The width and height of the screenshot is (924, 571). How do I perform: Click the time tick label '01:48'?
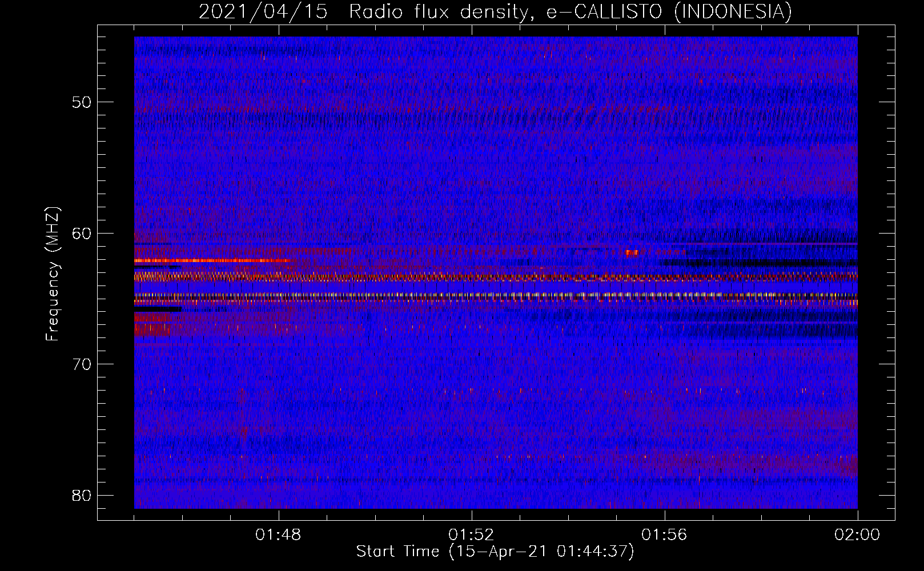[278, 535]
